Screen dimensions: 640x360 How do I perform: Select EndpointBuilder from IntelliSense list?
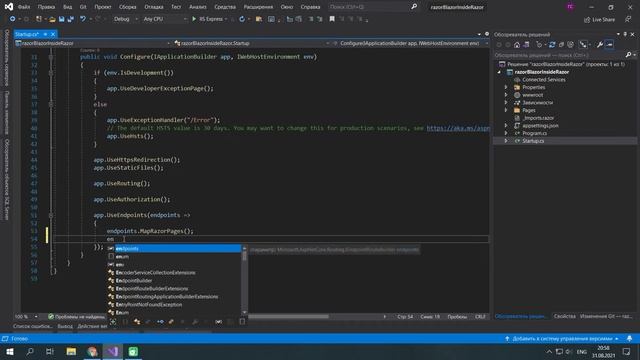coord(175,280)
